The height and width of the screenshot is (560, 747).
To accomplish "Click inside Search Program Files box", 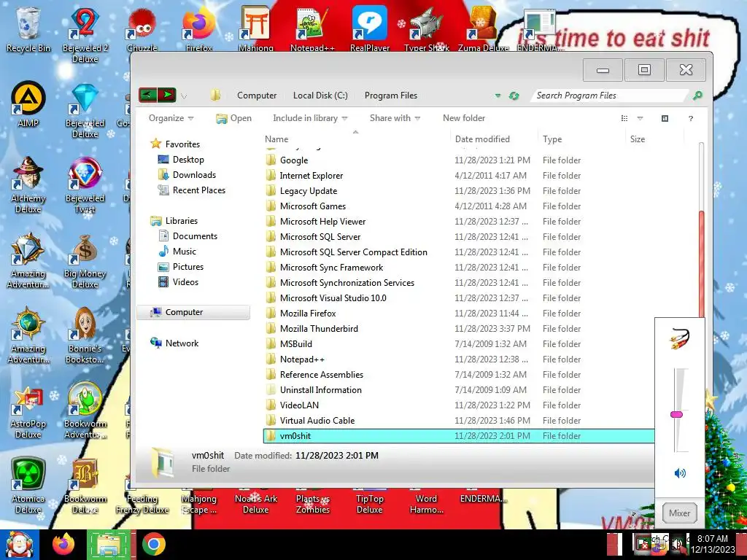I will click(x=611, y=96).
